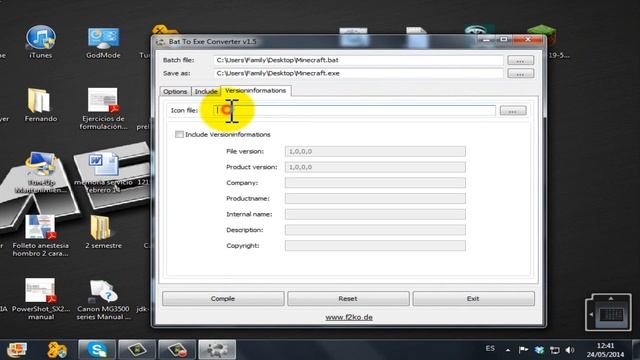The width and height of the screenshot is (640, 360).
Task: Click the Exit button
Action: (473, 298)
